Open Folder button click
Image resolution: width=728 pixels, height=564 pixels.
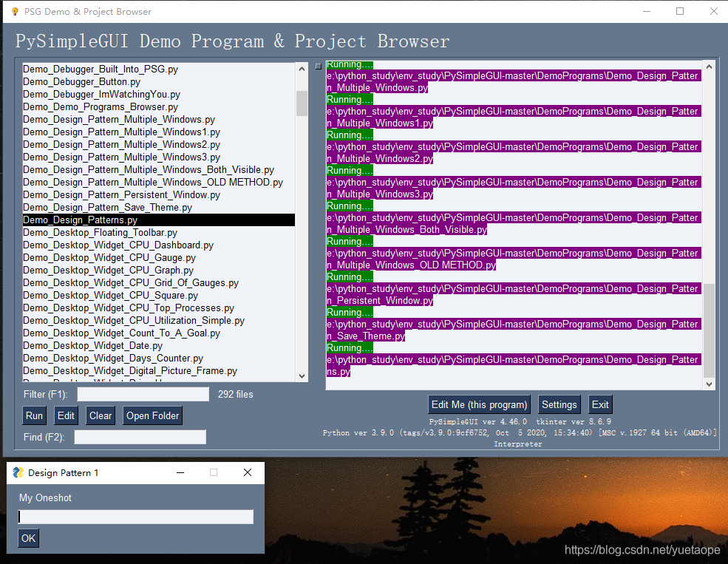pyautogui.click(x=153, y=415)
